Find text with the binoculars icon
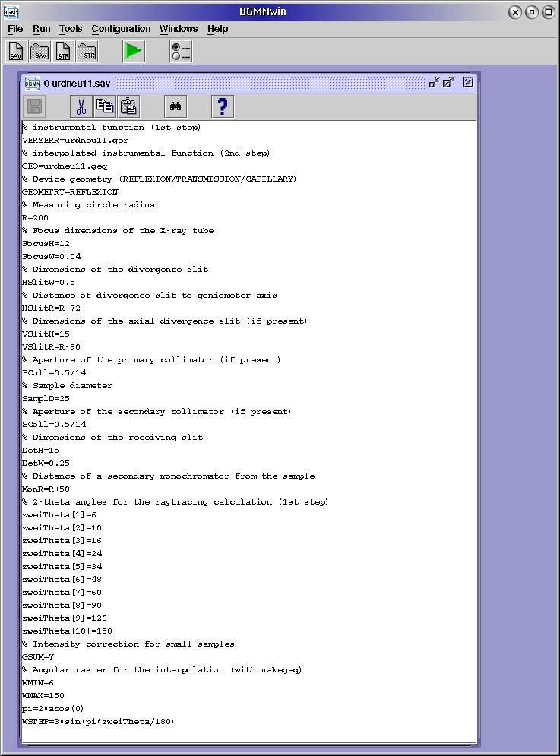Viewport: 560px width, 756px height. pos(176,106)
